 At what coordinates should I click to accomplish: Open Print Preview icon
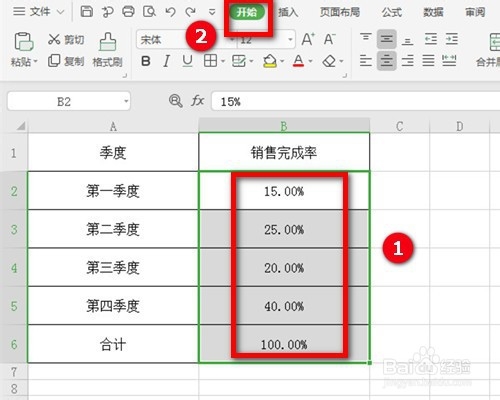coord(149,12)
